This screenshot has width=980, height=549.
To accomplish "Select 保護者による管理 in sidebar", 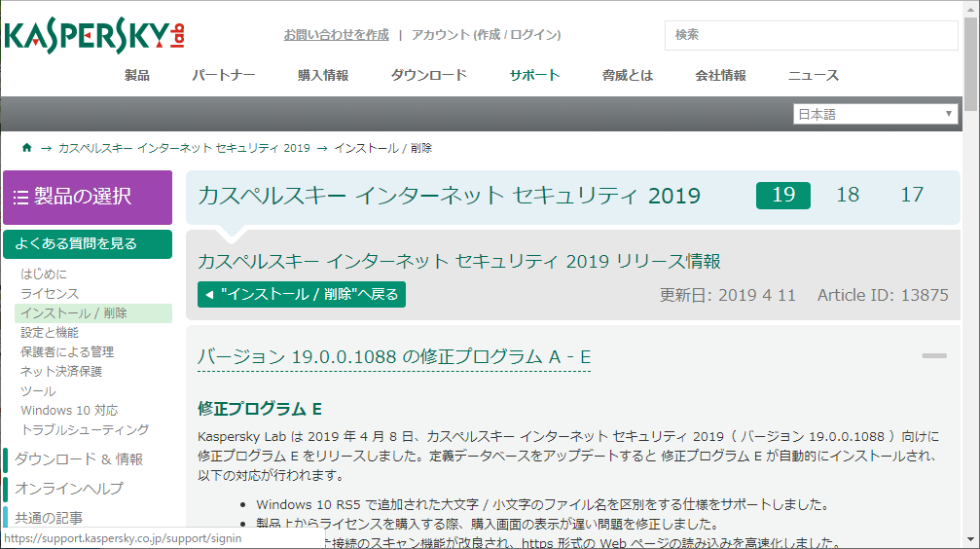I will coord(67,352).
